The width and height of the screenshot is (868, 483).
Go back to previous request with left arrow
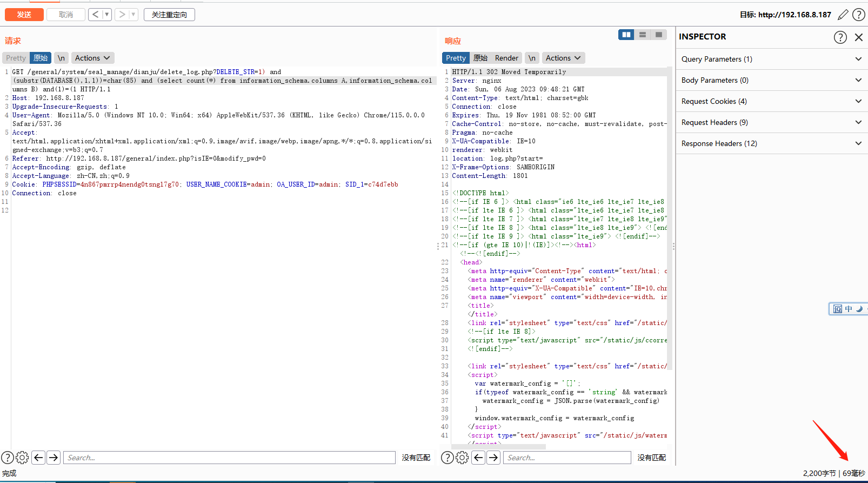[95, 15]
